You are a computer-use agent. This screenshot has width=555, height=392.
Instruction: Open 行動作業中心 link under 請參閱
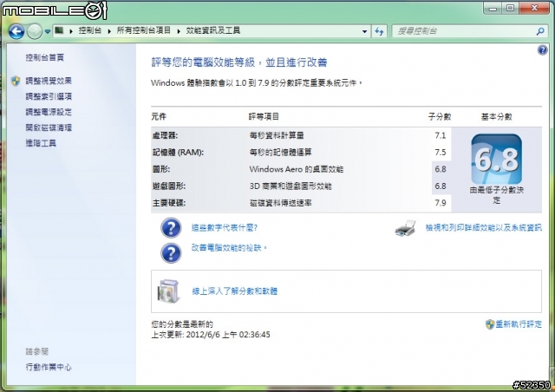49,367
